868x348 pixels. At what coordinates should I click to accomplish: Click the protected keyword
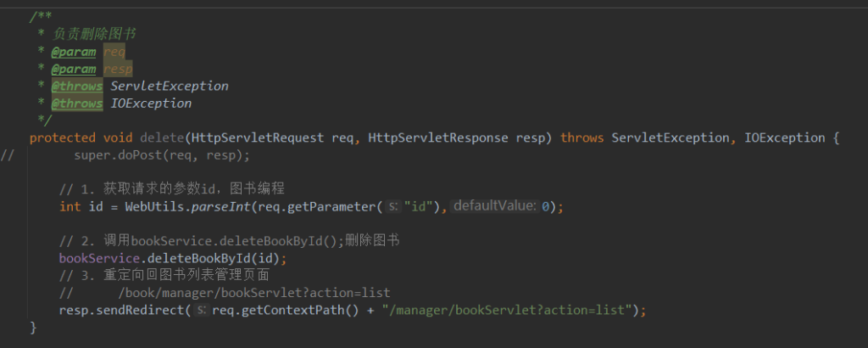63,138
